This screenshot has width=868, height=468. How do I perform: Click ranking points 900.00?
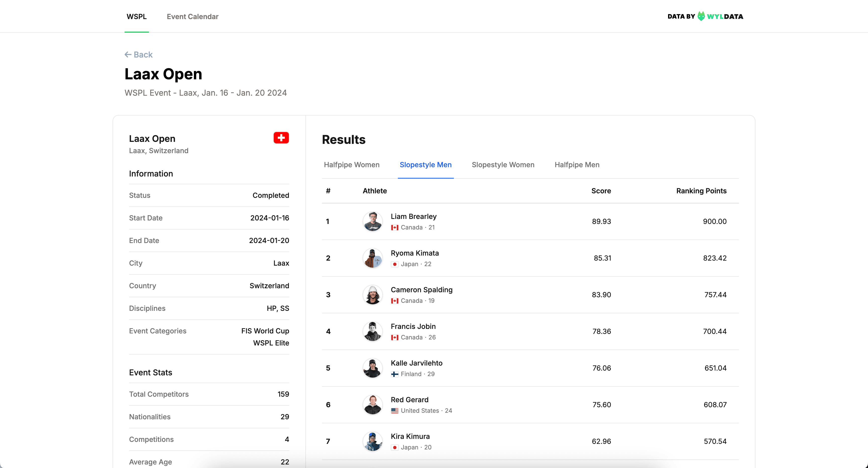coord(714,221)
